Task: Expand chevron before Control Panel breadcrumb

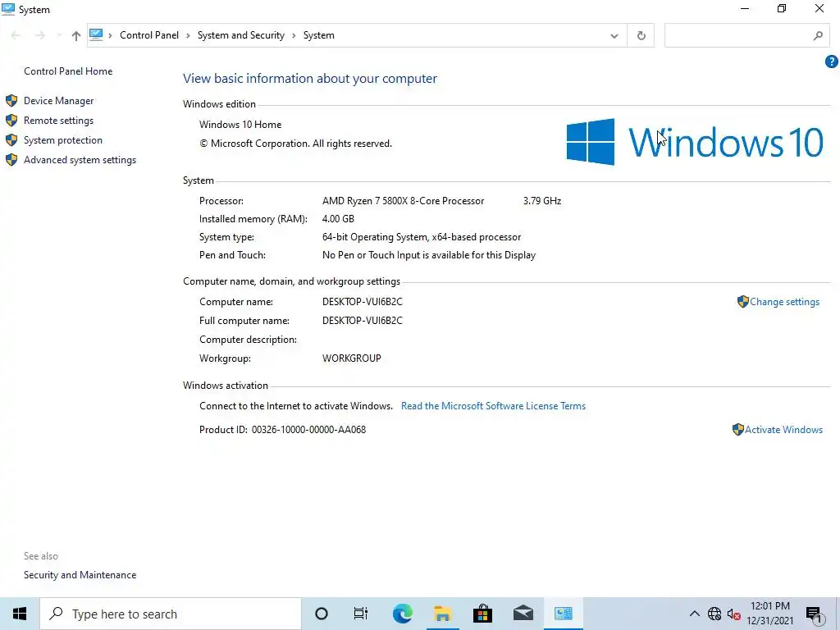Action: click(x=111, y=35)
